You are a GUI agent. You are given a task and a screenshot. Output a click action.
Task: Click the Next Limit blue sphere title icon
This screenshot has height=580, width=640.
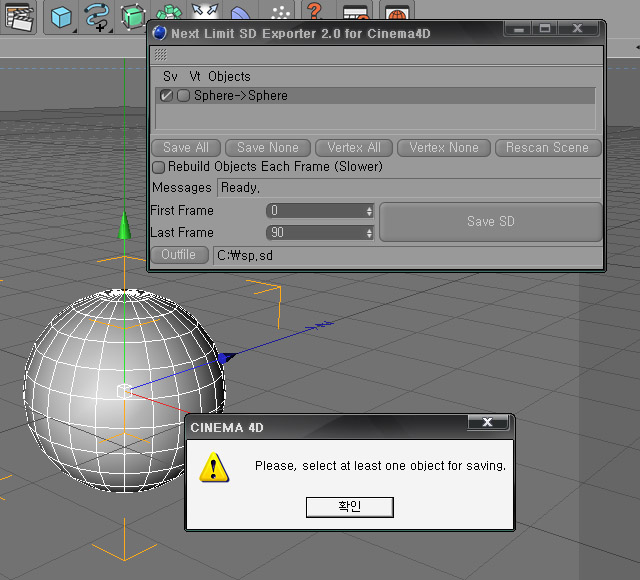(x=159, y=33)
